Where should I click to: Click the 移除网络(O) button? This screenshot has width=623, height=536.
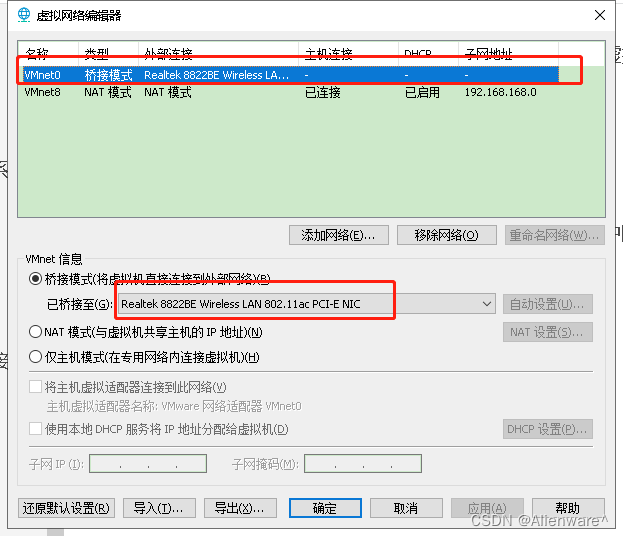(x=447, y=235)
